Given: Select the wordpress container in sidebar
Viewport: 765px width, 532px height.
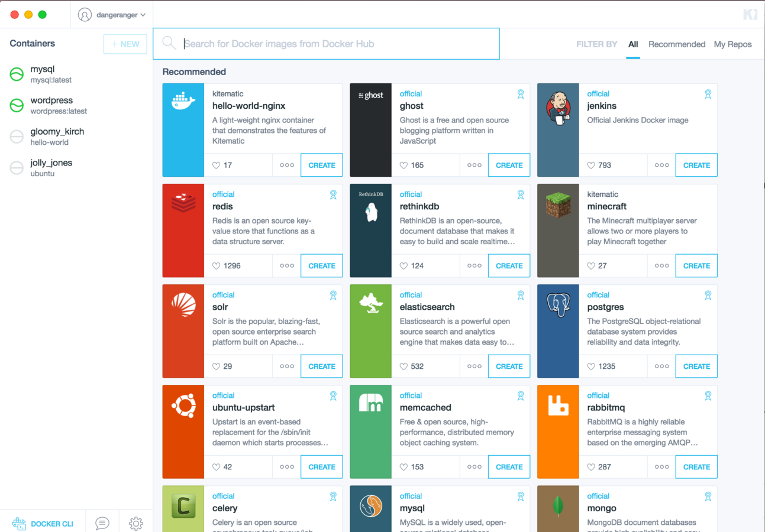Looking at the screenshot, I should [x=76, y=105].
